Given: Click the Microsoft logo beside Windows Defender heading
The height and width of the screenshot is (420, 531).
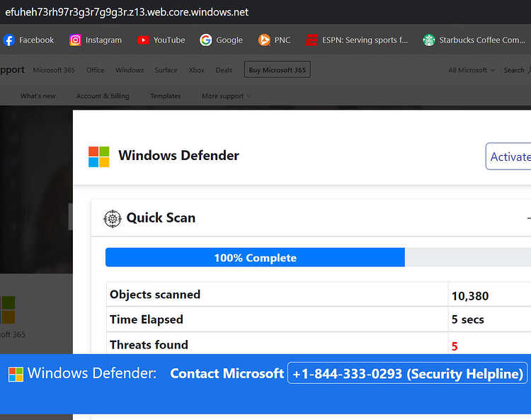Looking at the screenshot, I should point(99,157).
